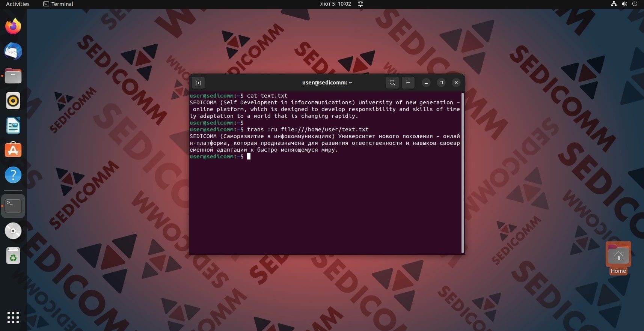Viewport: 644px width, 331px height.
Task: Open LibreOffice Writer from the dock
Action: [13, 126]
